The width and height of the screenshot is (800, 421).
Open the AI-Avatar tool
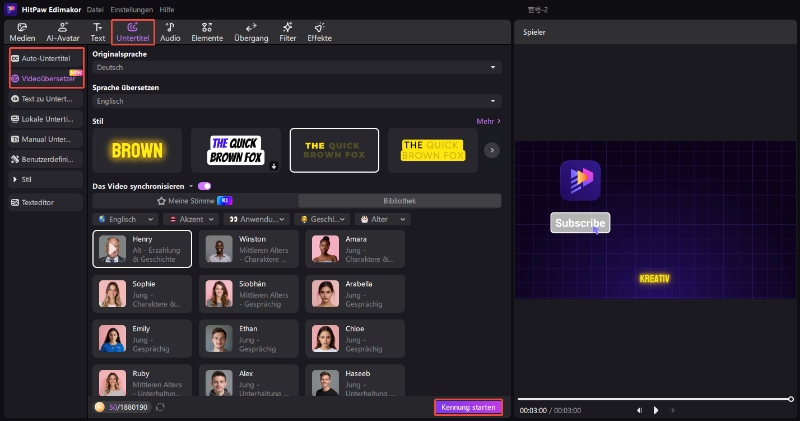pos(65,32)
